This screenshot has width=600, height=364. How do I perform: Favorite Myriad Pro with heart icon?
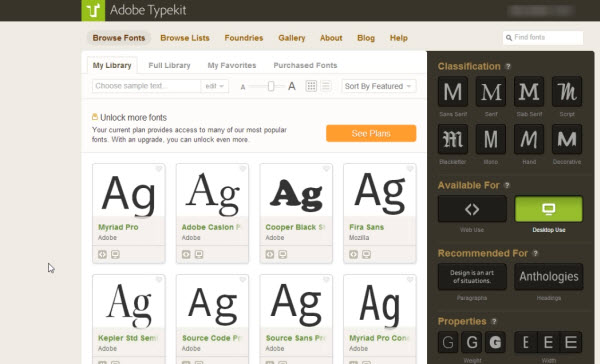[x=159, y=169]
